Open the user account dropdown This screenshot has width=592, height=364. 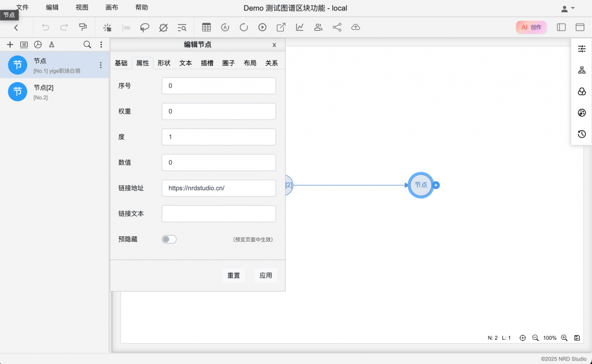(568, 8)
